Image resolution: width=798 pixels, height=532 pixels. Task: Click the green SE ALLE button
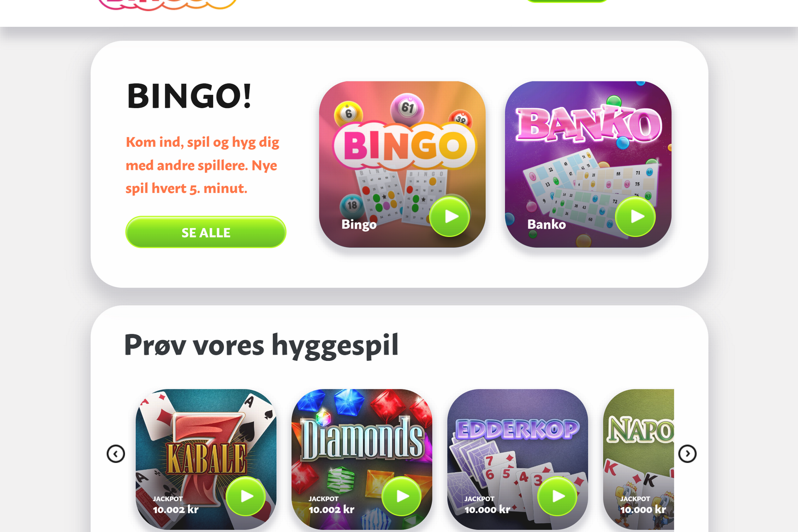pos(206,232)
